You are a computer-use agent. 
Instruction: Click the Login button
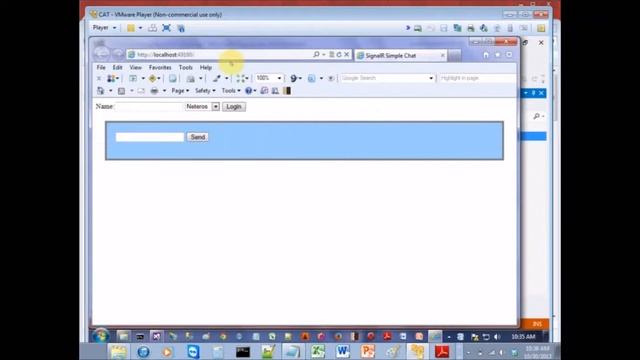[234, 107]
